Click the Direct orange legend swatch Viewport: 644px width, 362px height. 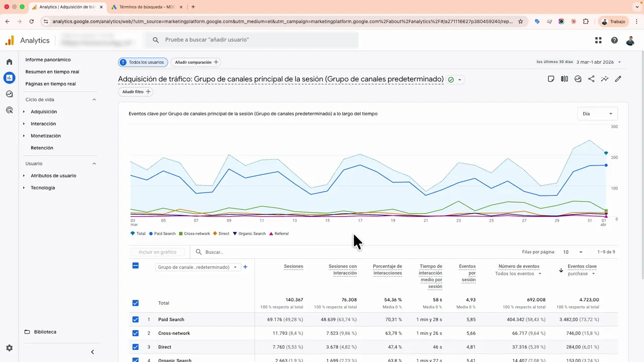215,234
